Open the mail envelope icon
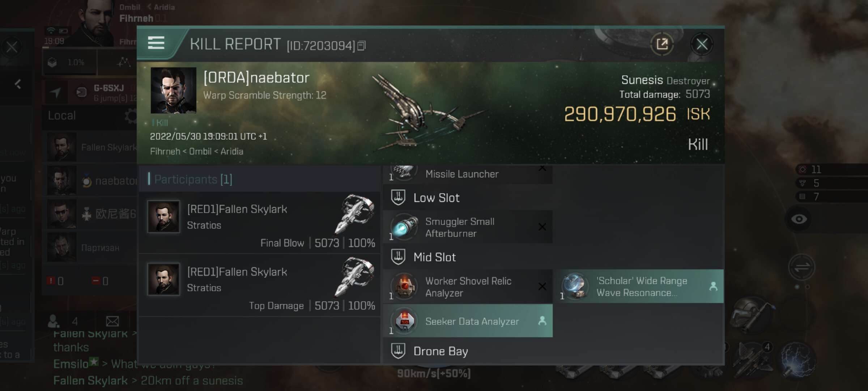This screenshot has width=868, height=391. (x=112, y=321)
